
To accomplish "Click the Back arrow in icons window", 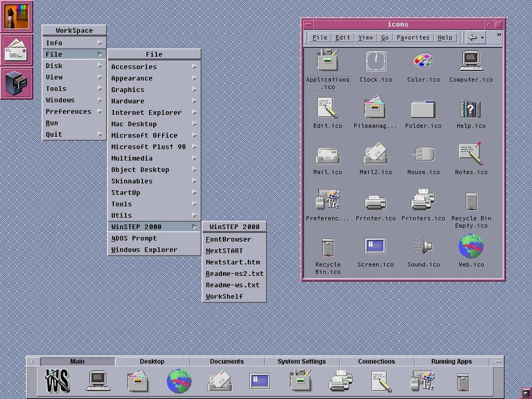I will [x=472, y=38].
